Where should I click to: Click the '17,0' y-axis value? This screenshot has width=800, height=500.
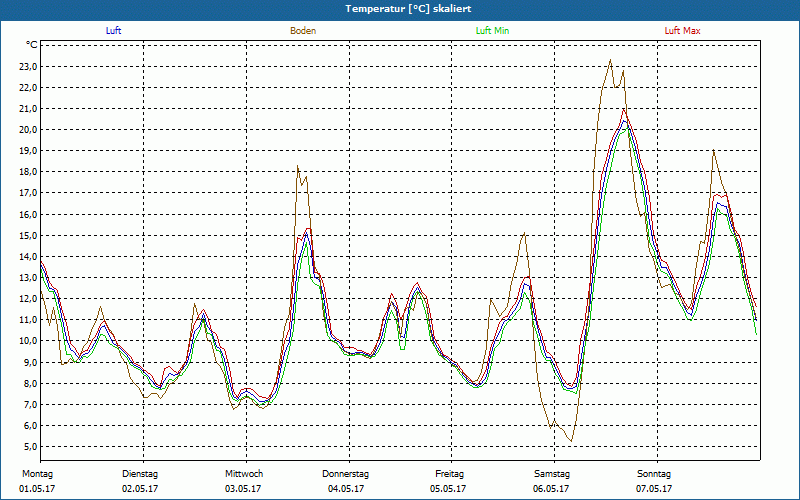[x=28, y=193]
